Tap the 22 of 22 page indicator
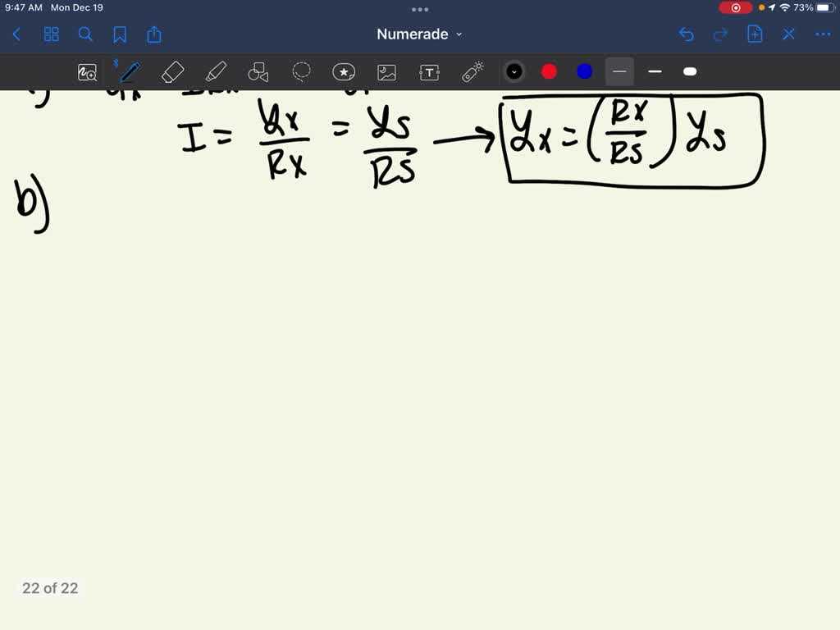This screenshot has width=840, height=630. pyautogui.click(x=50, y=588)
